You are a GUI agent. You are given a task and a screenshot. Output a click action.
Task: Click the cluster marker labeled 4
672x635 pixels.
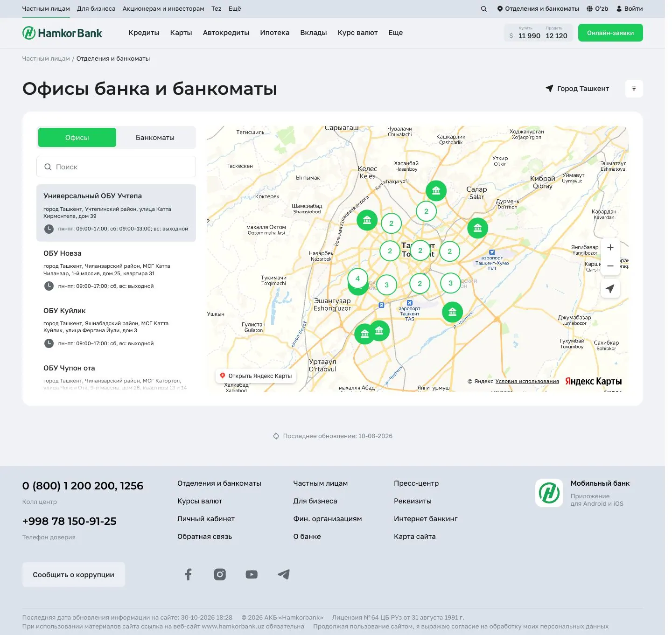click(x=357, y=279)
